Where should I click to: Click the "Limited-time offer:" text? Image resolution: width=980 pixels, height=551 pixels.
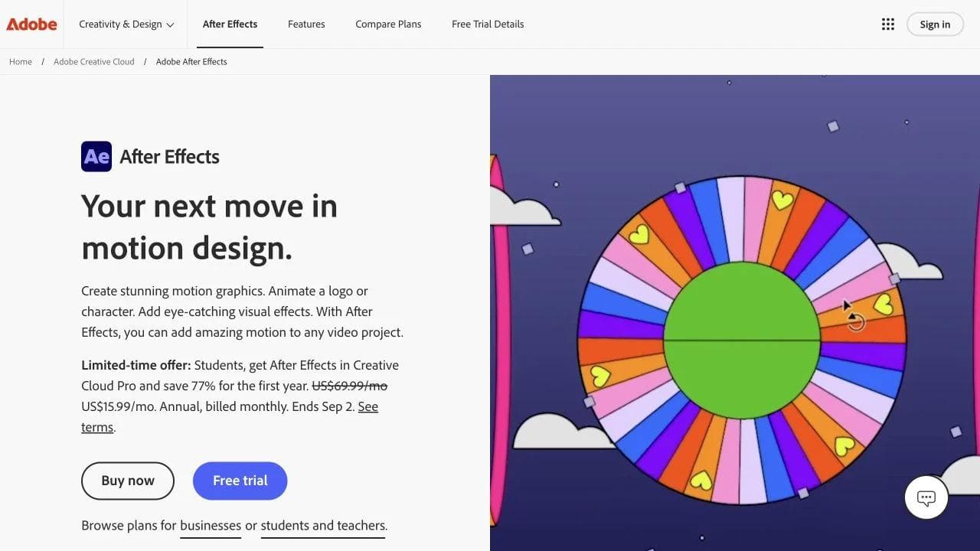click(136, 365)
